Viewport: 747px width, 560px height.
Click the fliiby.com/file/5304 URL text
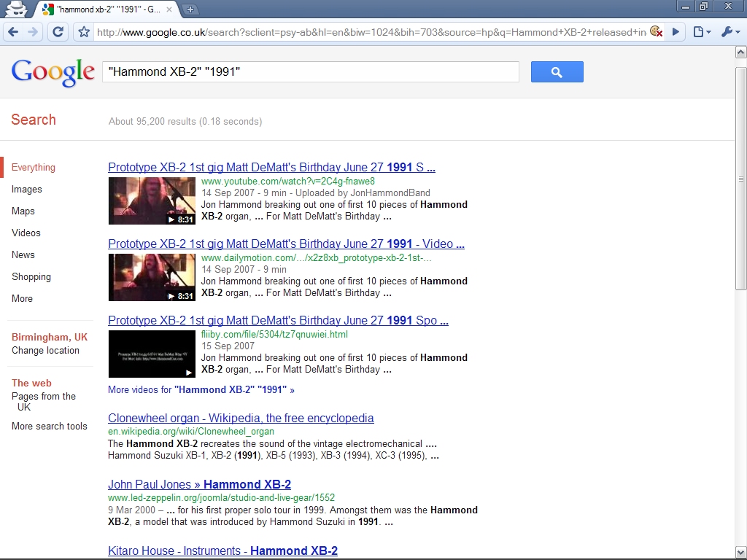(274, 334)
